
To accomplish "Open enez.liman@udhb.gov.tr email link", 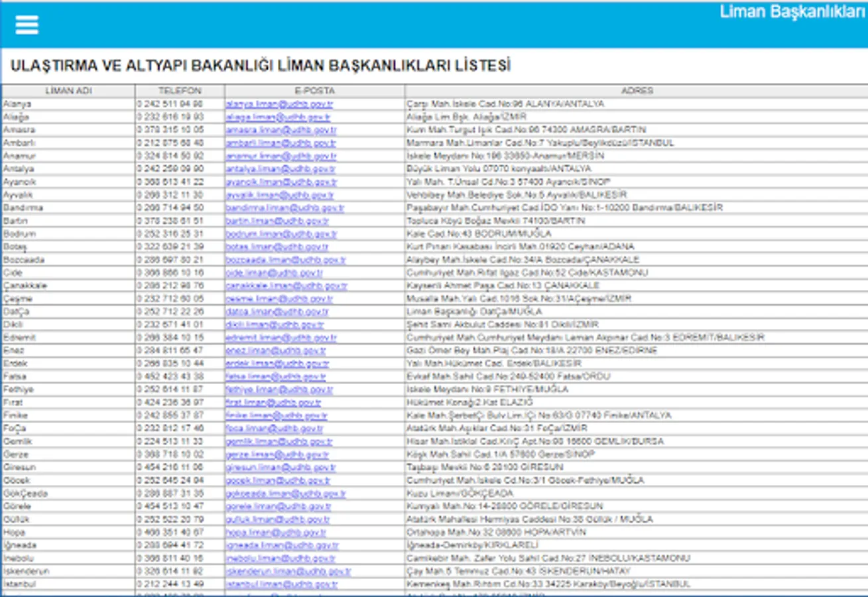I will click(x=276, y=350).
